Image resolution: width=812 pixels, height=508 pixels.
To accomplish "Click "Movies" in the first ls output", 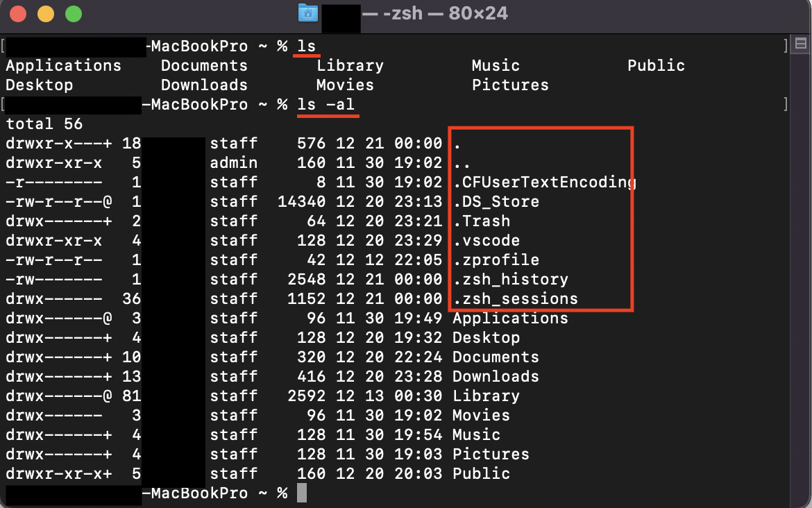I will click(345, 85).
